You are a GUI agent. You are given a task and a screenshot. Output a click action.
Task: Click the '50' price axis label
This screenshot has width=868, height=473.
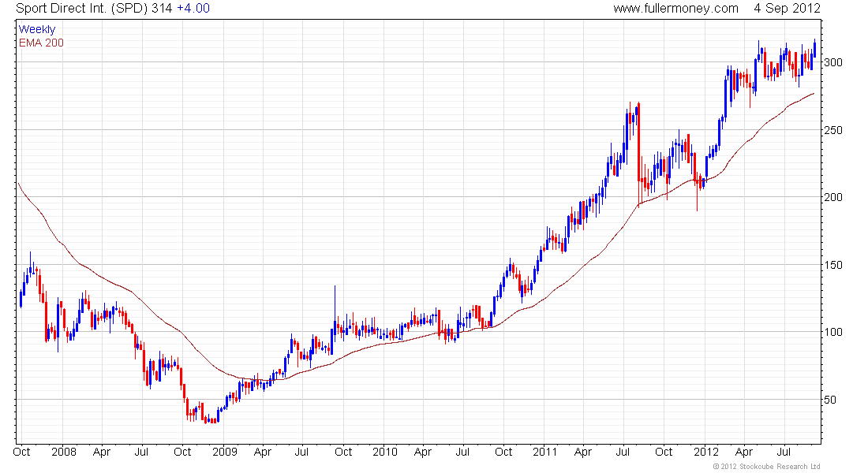coord(830,400)
